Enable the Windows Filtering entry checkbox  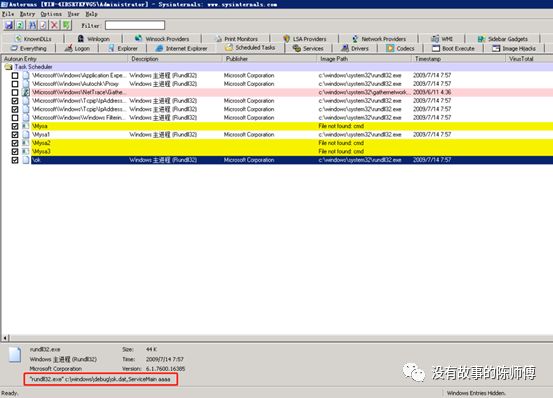pyautogui.click(x=15, y=117)
